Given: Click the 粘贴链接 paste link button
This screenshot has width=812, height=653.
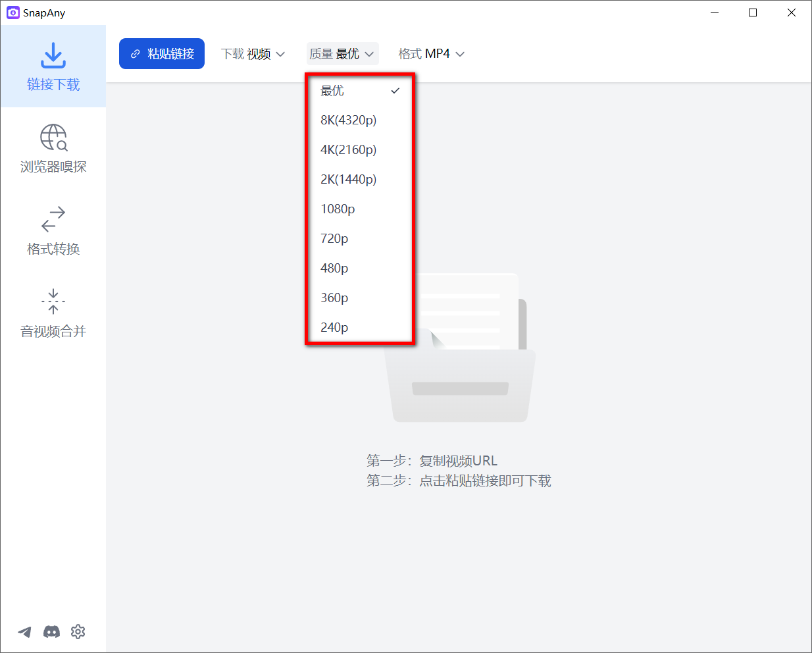Looking at the screenshot, I should (x=162, y=53).
